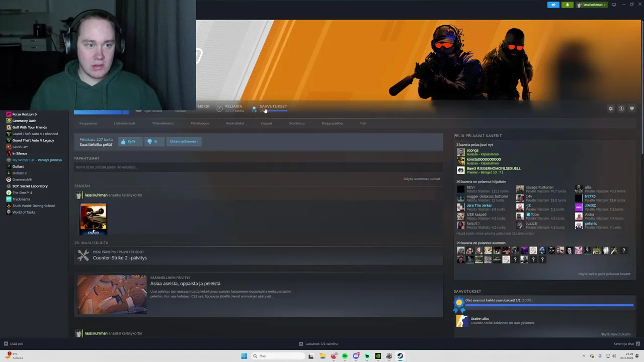The image size is (644, 362).
Task: Click the Overwatch logo icon
Action: (x=9, y=179)
